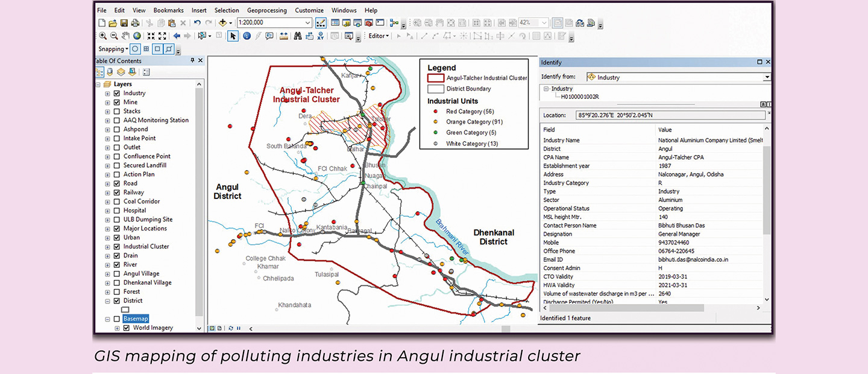Click Table of Contents vertical scrollbar
Image resolution: width=868 pixels, height=374 pixels.
(x=200, y=202)
